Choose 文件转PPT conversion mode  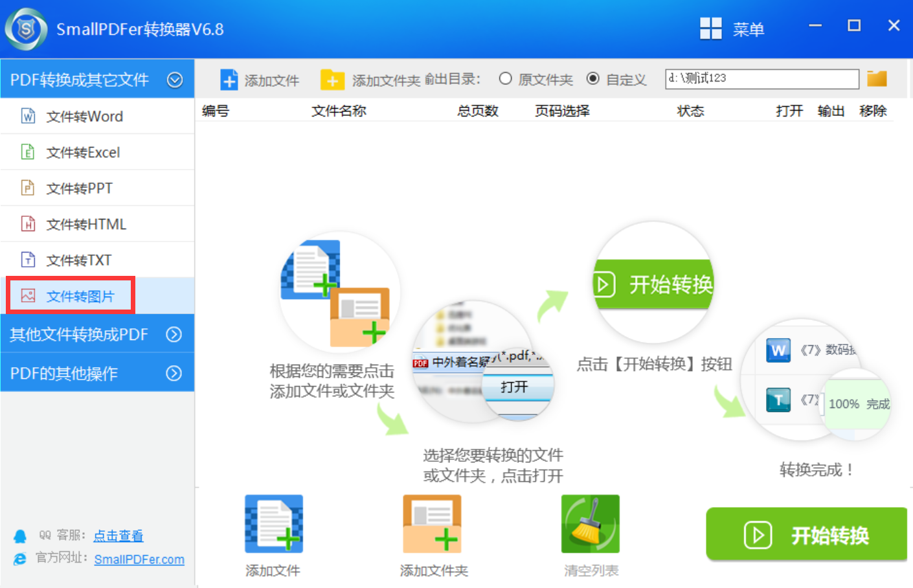(x=97, y=188)
